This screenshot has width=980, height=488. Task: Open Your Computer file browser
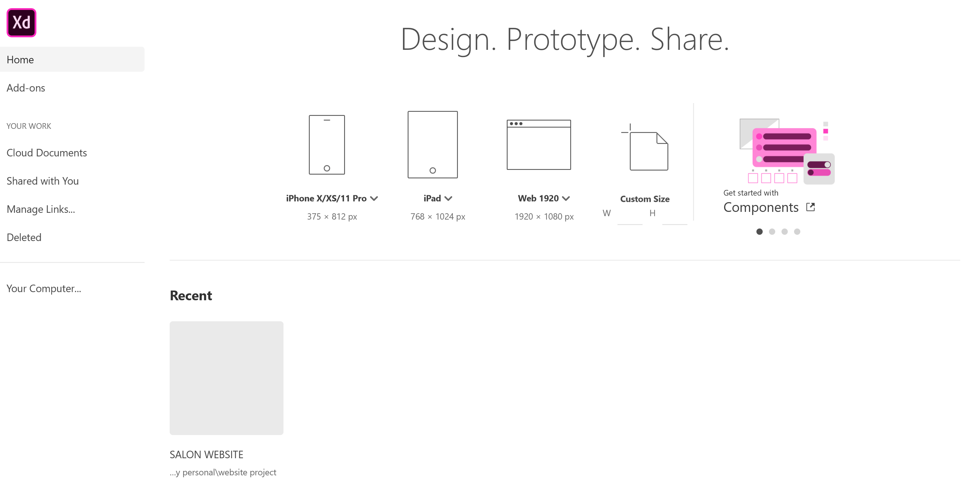[x=43, y=288]
